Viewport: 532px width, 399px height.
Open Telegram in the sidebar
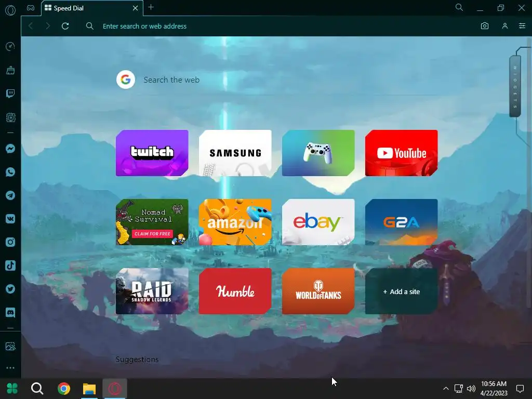[10, 195]
